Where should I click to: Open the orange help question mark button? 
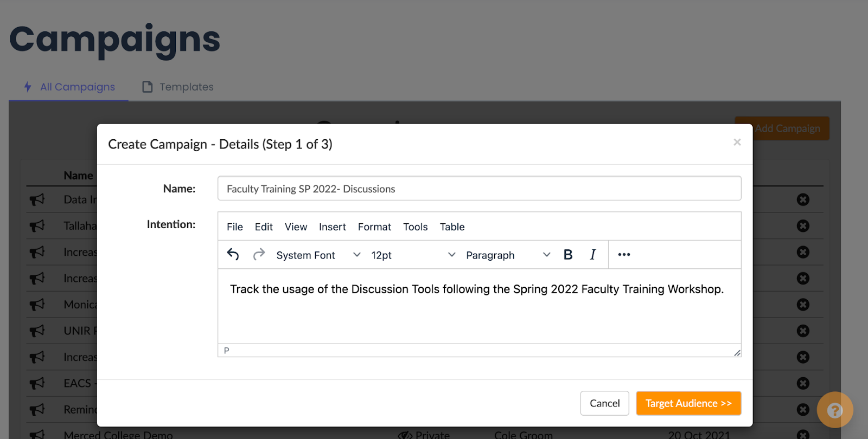coord(834,410)
